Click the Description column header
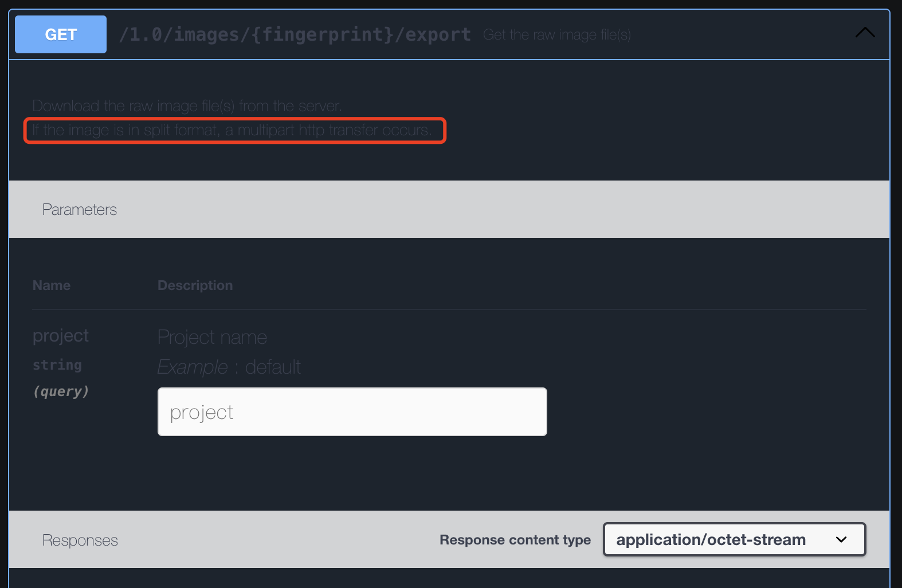 pos(195,285)
